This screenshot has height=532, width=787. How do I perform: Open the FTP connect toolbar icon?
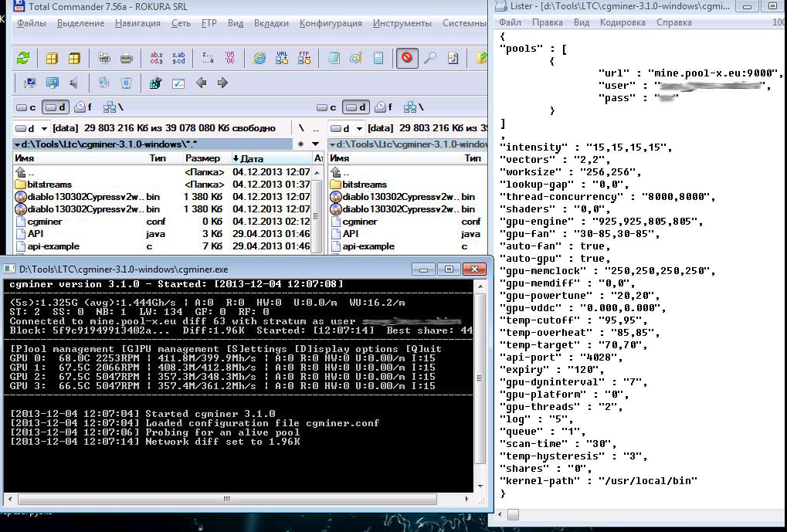pos(304,58)
